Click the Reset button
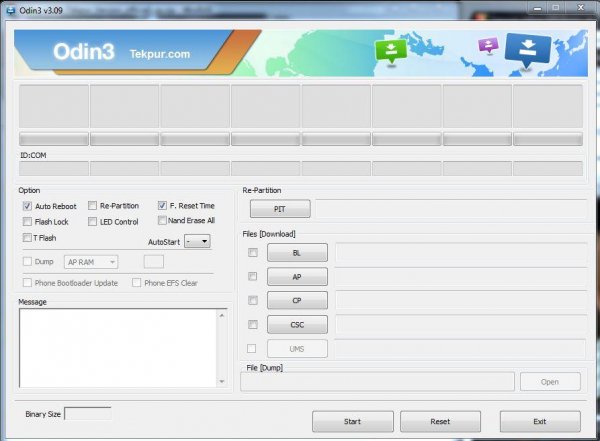The image size is (600, 441). 440,421
